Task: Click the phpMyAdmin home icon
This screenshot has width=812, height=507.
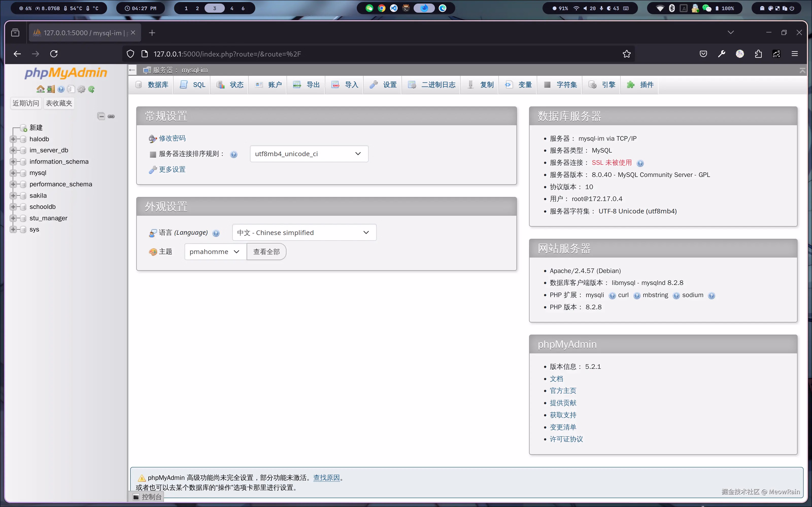Action: (40, 89)
